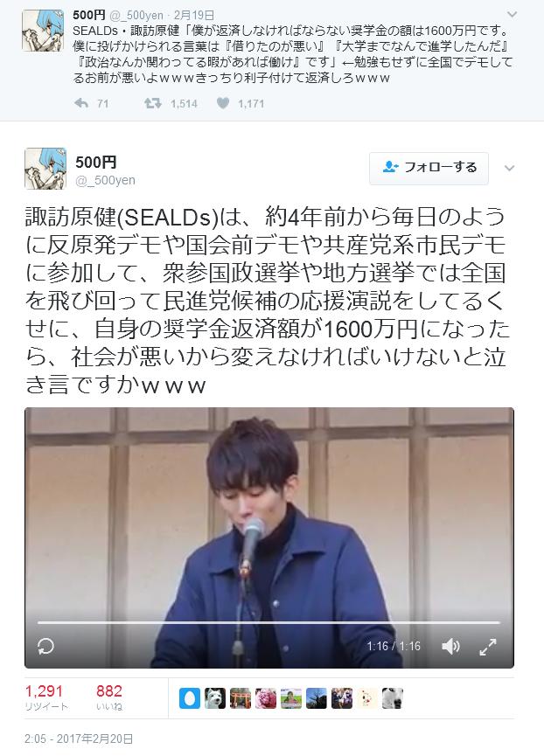The image size is (544, 756).
Task: Click the heart like icon showing 1,171
Action: (x=223, y=103)
